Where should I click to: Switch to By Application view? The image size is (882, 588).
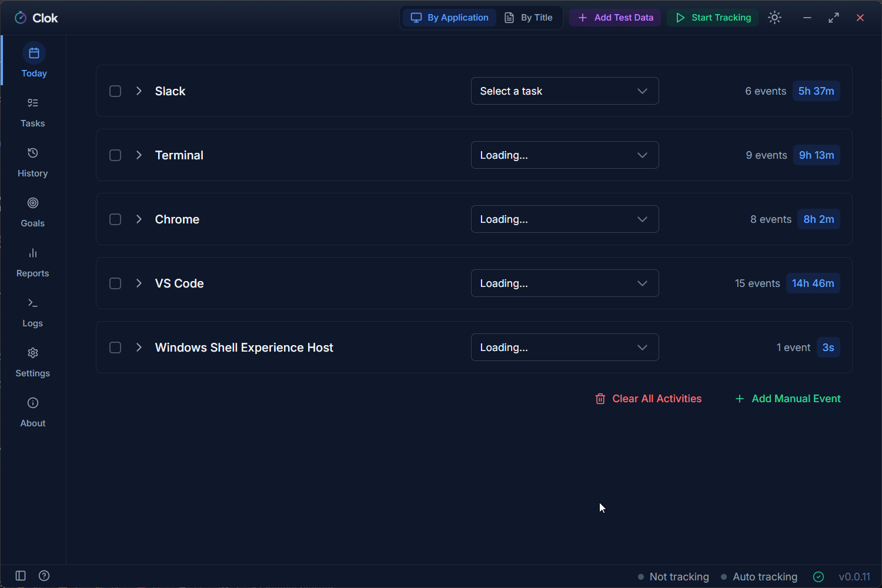click(x=450, y=18)
